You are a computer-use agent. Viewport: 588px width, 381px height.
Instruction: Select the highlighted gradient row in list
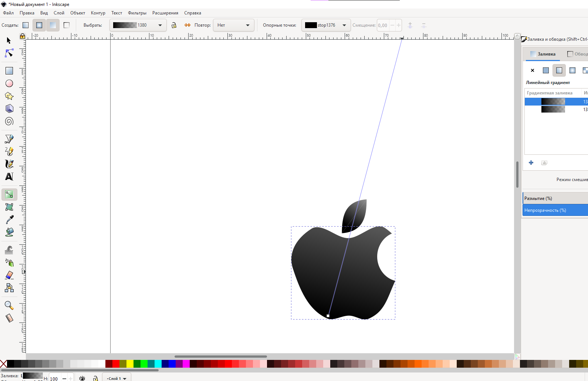556,101
